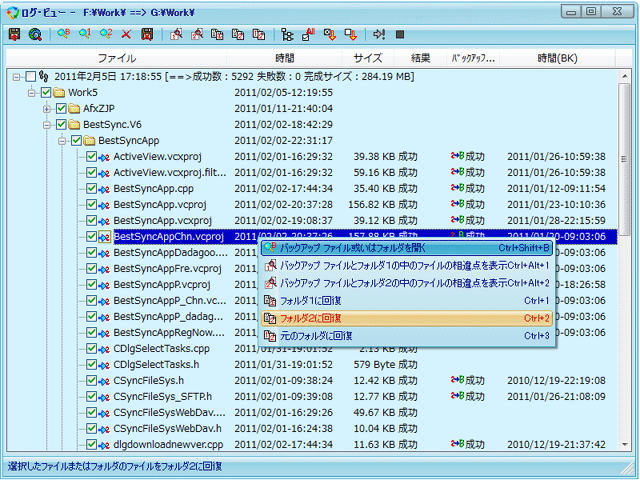Open backup file via magnifier B icon
Screen dimensions: 640x480
point(64,34)
